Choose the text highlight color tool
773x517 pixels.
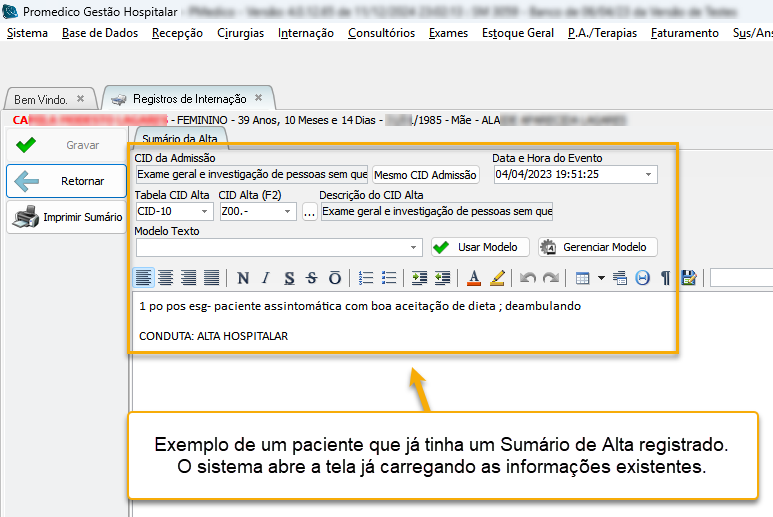(x=497, y=278)
